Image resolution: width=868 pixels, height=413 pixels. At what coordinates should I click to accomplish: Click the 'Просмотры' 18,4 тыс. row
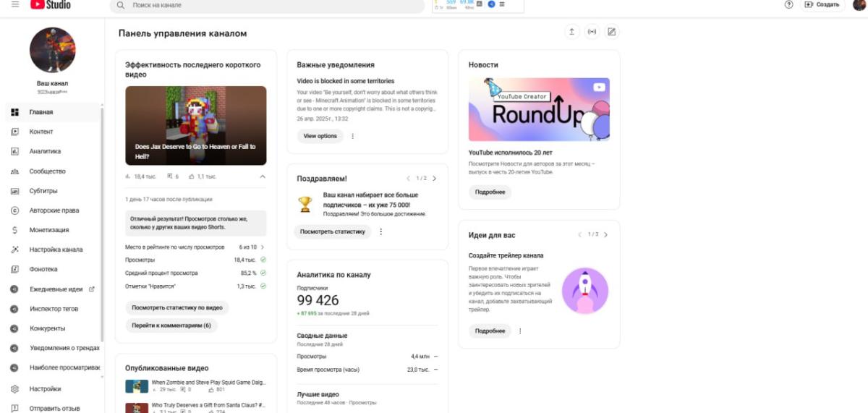click(195, 259)
